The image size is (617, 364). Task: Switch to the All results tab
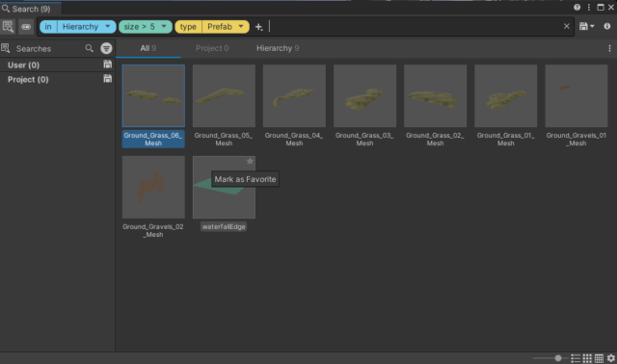click(x=148, y=48)
